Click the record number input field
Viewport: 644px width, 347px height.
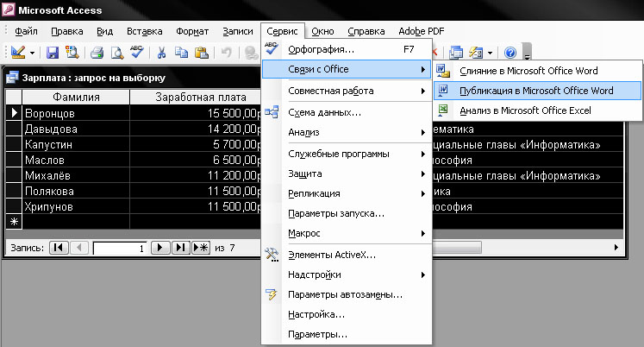(x=120, y=248)
